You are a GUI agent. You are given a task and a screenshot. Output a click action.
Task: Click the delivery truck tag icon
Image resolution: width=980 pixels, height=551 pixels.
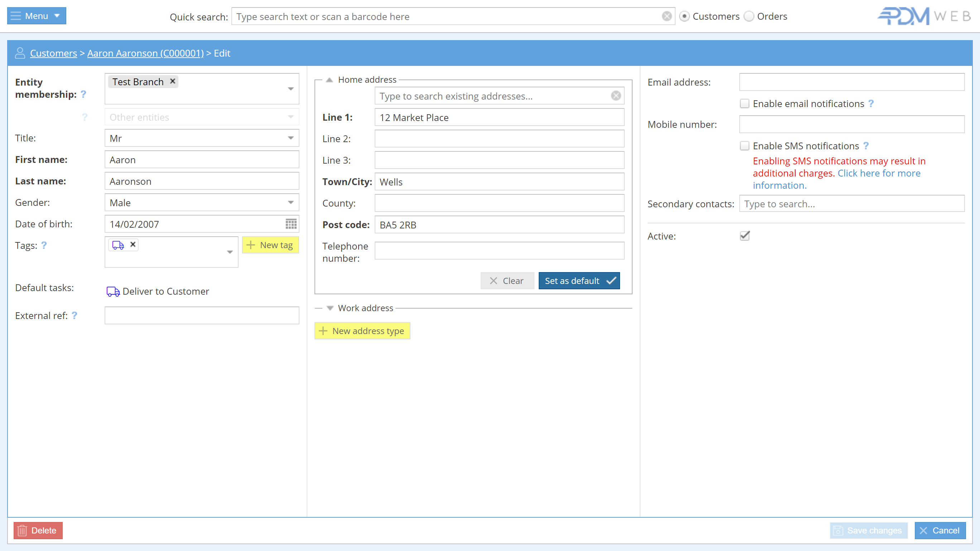[x=118, y=244]
